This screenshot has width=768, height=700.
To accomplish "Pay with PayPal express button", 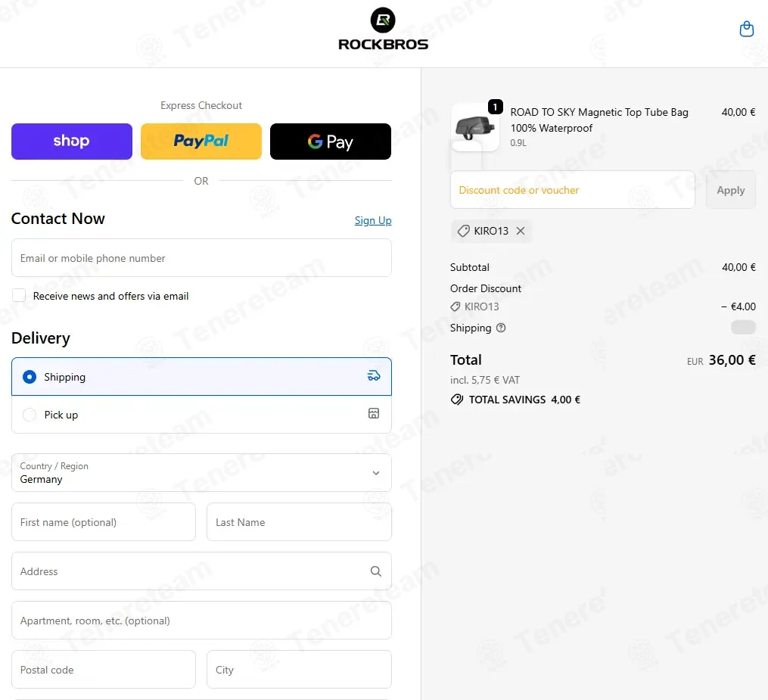I will point(201,142).
